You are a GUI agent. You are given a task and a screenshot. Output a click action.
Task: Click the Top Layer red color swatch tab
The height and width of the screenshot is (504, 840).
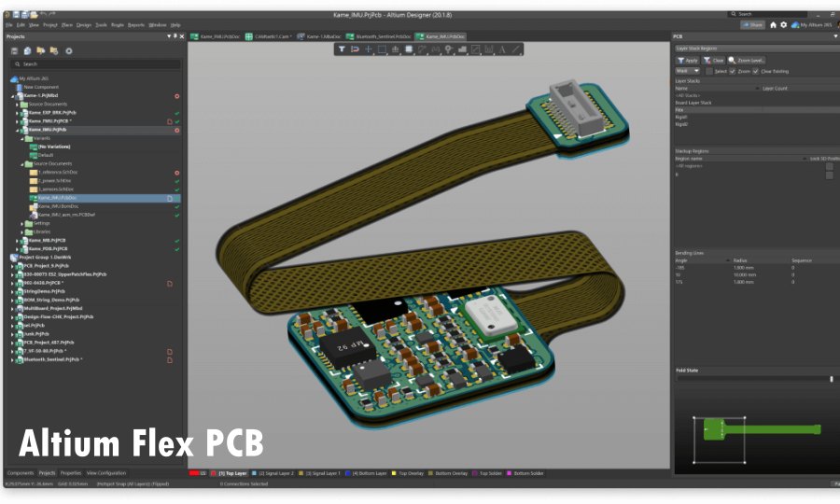[213, 473]
